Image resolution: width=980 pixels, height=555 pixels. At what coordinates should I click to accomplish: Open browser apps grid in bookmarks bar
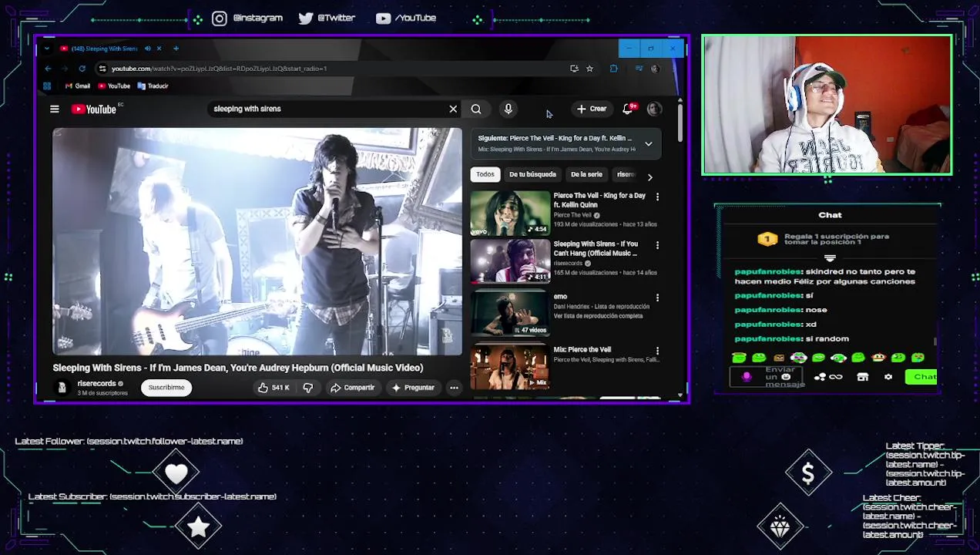coord(47,86)
